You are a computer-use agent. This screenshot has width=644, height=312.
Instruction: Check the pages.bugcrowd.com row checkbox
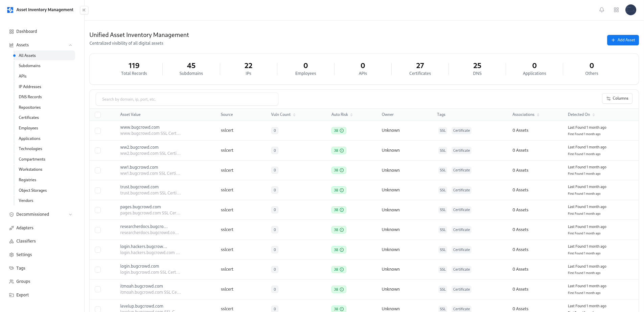coord(98,210)
